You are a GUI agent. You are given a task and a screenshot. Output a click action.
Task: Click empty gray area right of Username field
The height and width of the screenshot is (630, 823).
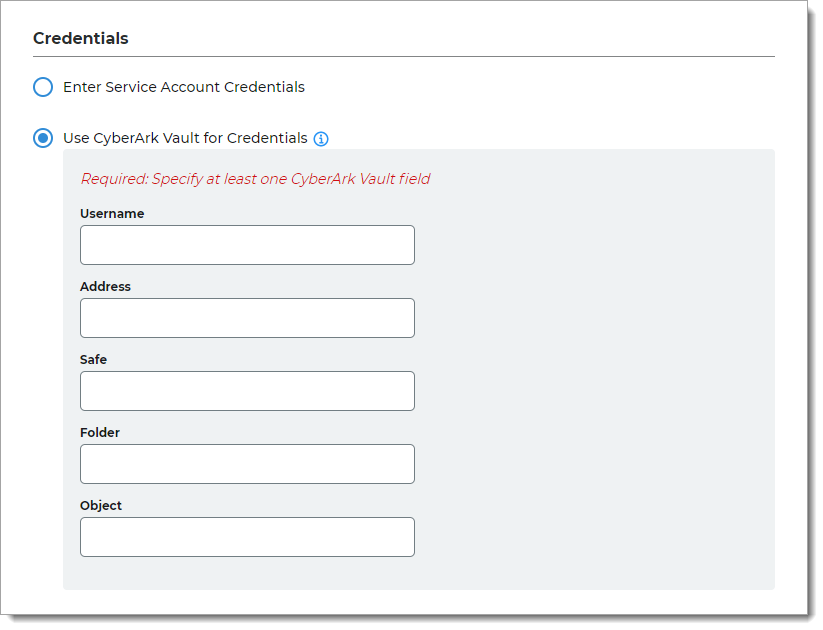point(590,245)
